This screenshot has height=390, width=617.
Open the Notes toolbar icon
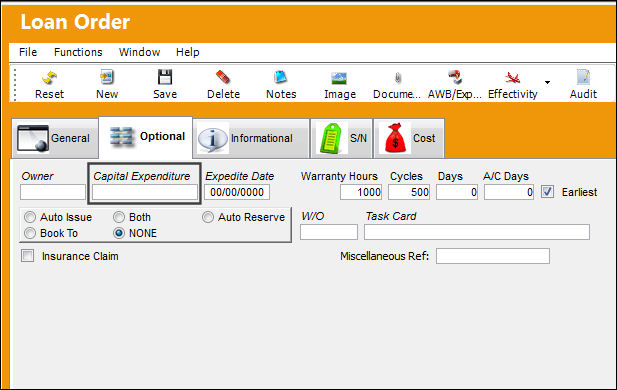click(x=281, y=78)
